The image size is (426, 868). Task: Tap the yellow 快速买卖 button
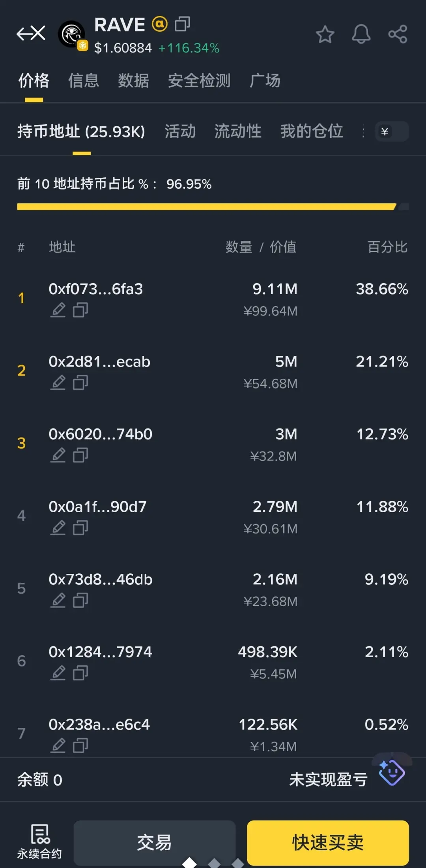pyautogui.click(x=328, y=842)
